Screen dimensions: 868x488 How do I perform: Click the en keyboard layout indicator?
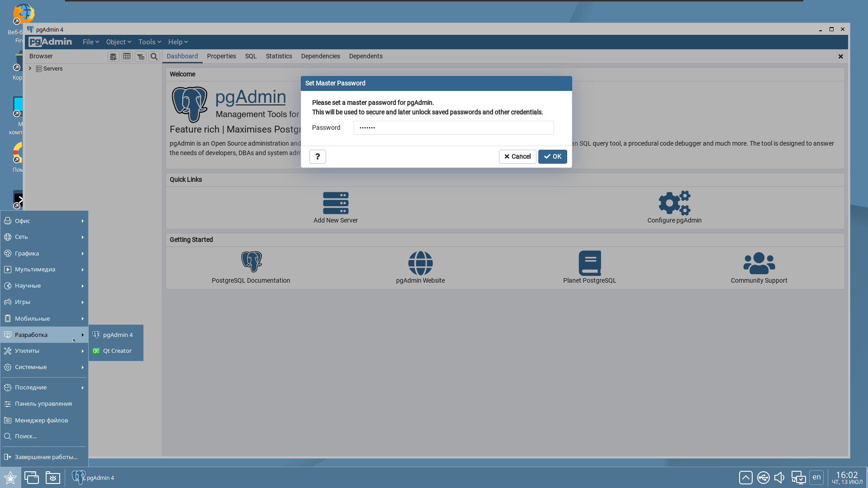point(816,478)
